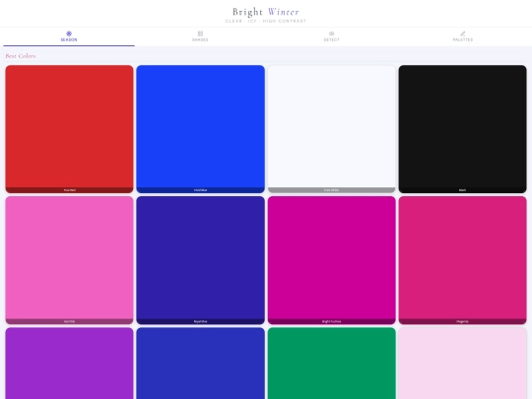The image size is (532, 399).
Task: Select the emerald green swatch
Action: (x=331, y=363)
